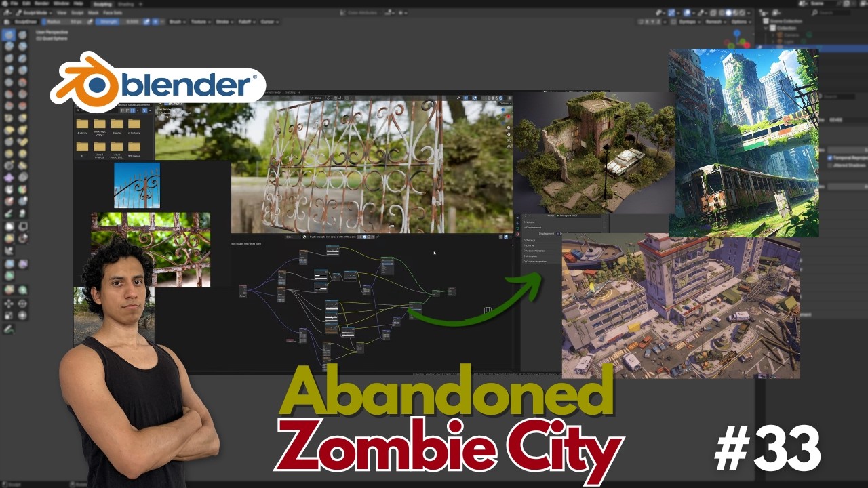Add a new workspace with plus button
This screenshot has width=868, height=488.
coord(141,4)
